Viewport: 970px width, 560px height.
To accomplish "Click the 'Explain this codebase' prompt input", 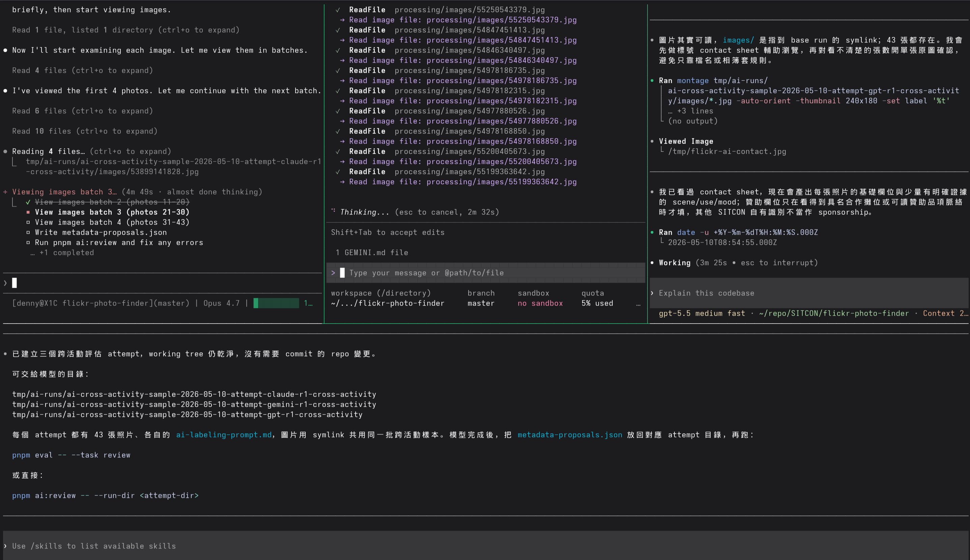I will tap(809, 293).
